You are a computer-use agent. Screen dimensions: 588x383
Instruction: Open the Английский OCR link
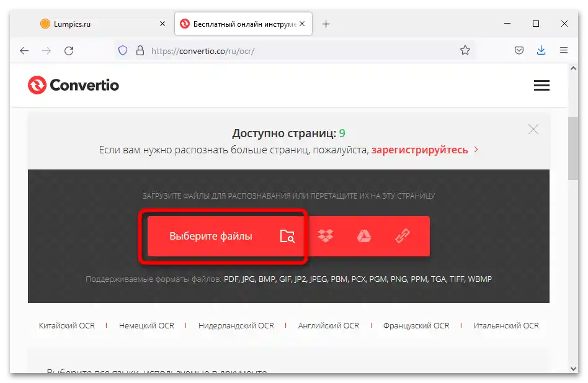[329, 326]
